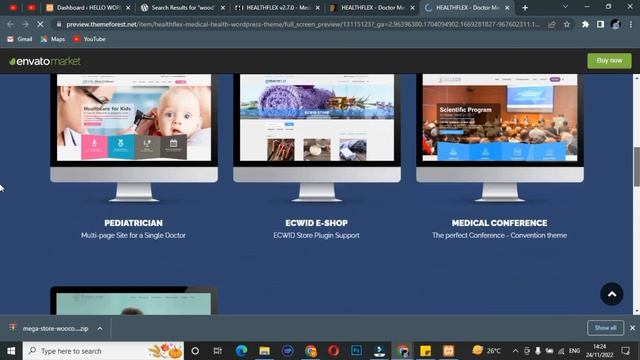Open the tab search dropdown chevron
640x360 pixels.
point(565,7)
